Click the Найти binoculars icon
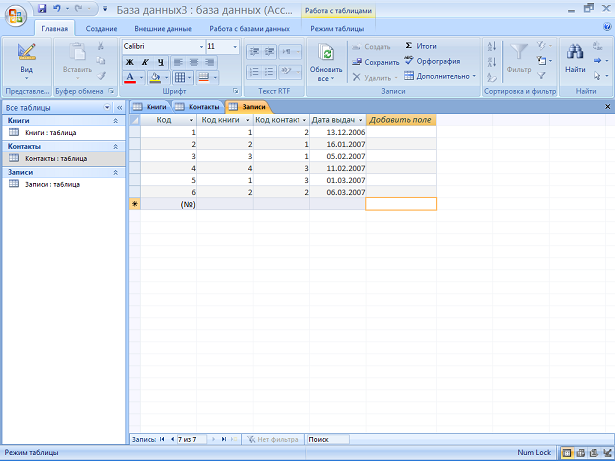 [x=575, y=52]
